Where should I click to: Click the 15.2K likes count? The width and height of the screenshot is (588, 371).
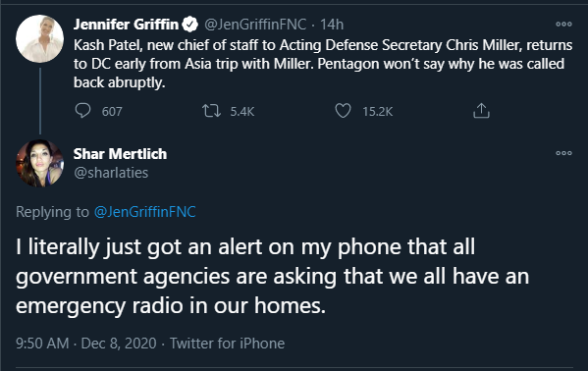377,112
